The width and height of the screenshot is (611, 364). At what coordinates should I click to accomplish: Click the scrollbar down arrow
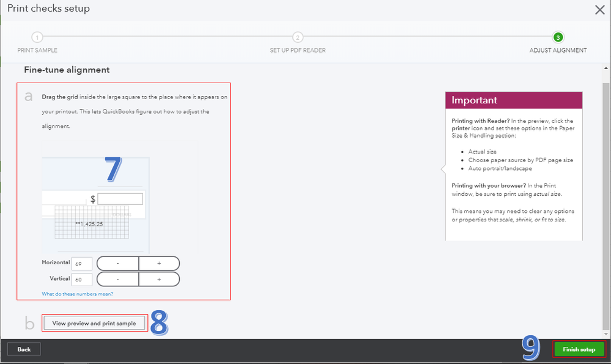point(606,334)
